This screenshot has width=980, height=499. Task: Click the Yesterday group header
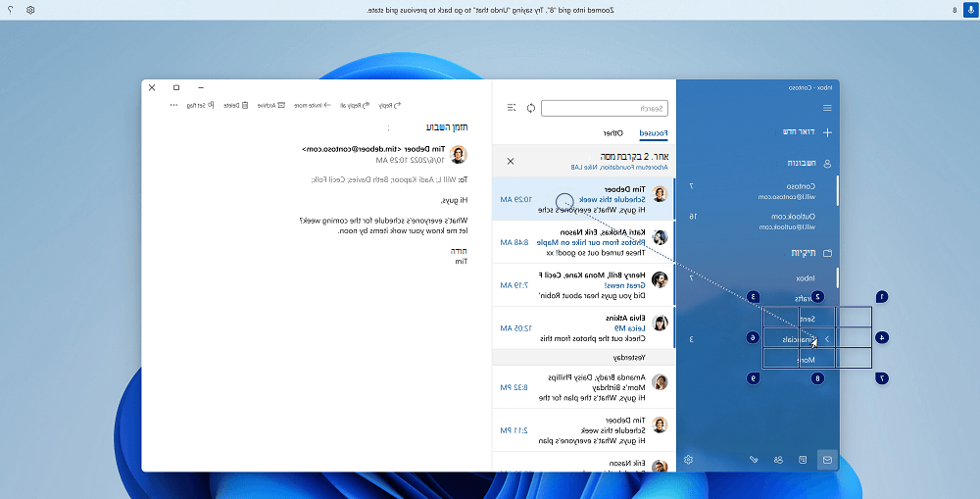(x=584, y=358)
